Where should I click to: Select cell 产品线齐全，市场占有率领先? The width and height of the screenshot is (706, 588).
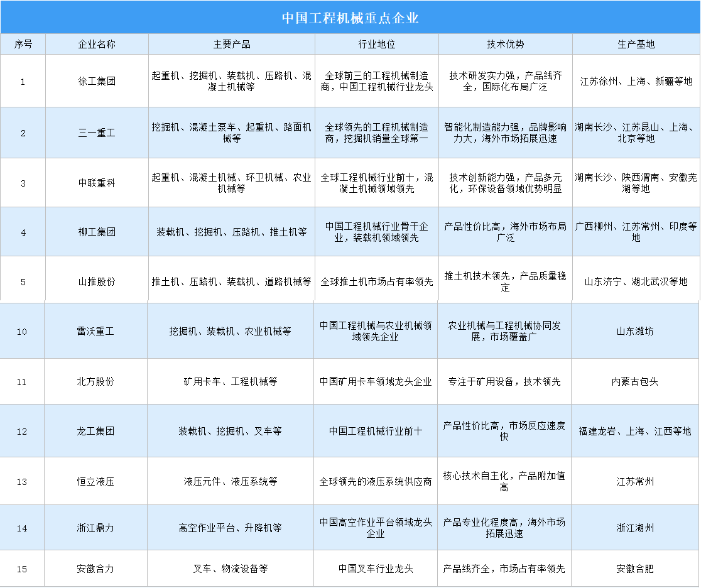coord(504,569)
